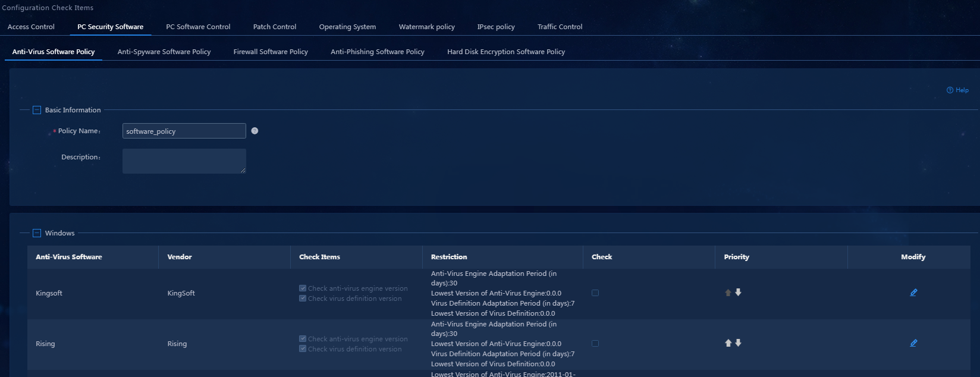
Task: Open the Anti-Phishing Software Policy sub-tab
Action: [378, 52]
